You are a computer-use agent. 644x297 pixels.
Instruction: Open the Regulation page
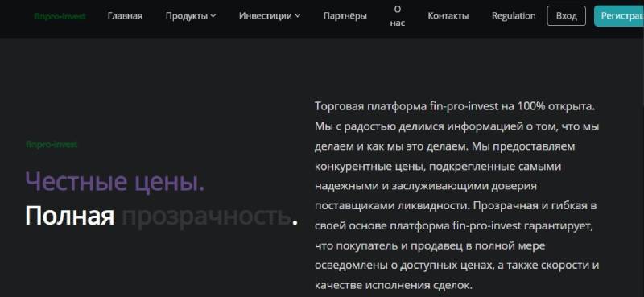pos(514,16)
